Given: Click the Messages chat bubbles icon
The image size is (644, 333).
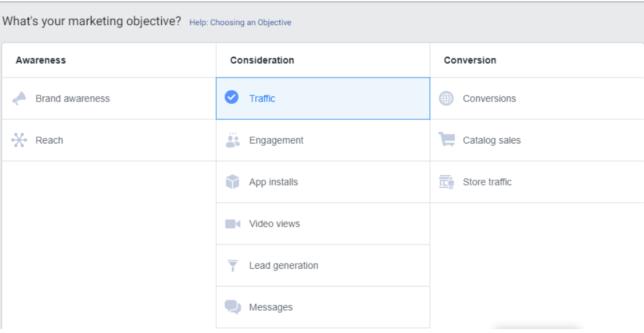Looking at the screenshot, I should click(x=232, y=308).
